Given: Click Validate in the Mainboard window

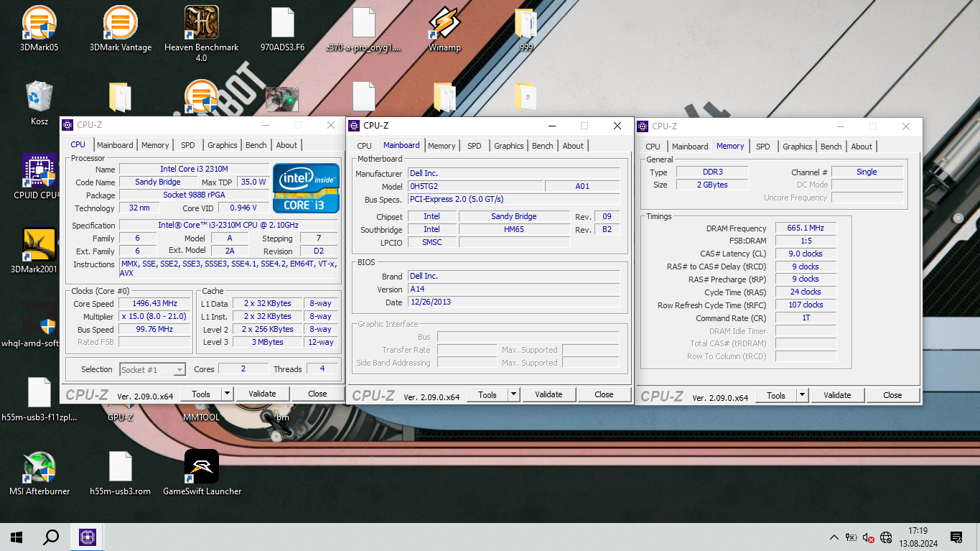Looking at the screenshot, I should 549,394.
